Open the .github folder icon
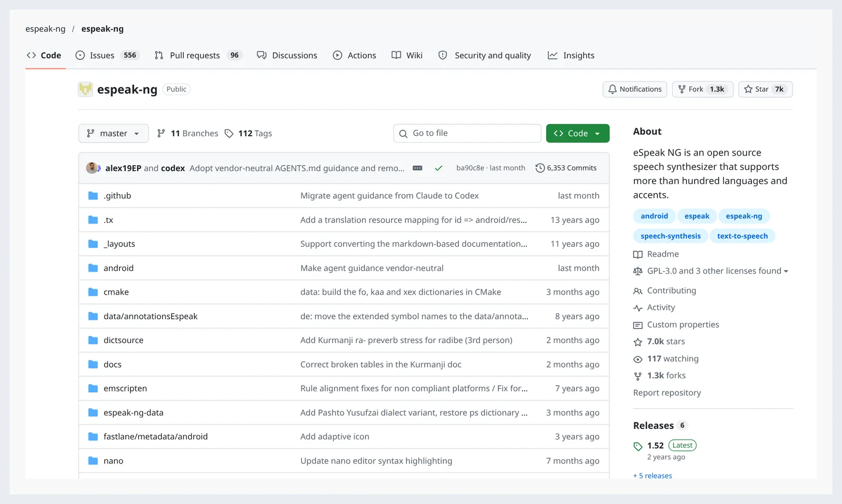The image size is (842, 504). click(93, 196)
